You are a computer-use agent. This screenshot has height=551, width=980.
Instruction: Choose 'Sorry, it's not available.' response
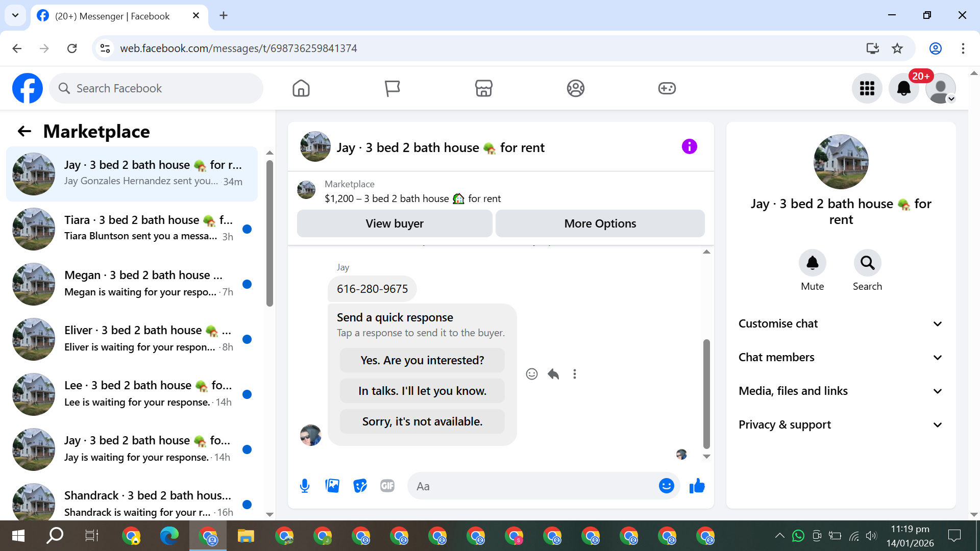pyautogui.click(x=422, y=421)
